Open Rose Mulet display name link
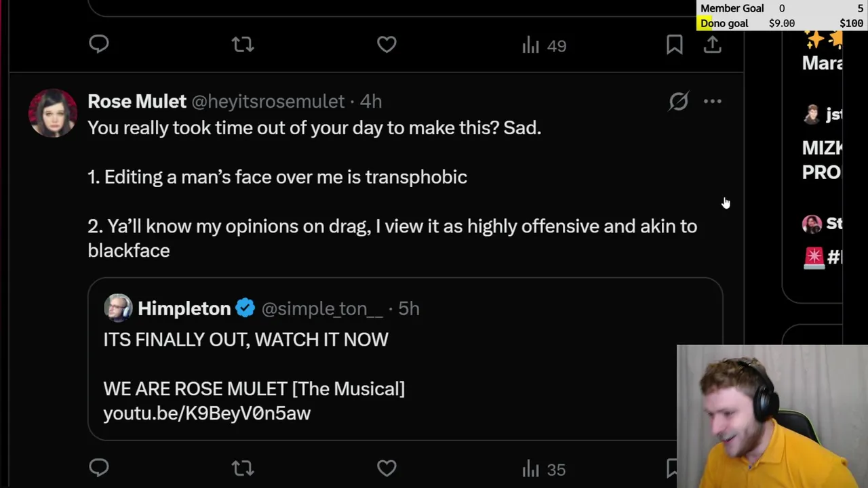 [x=137, y=102]
